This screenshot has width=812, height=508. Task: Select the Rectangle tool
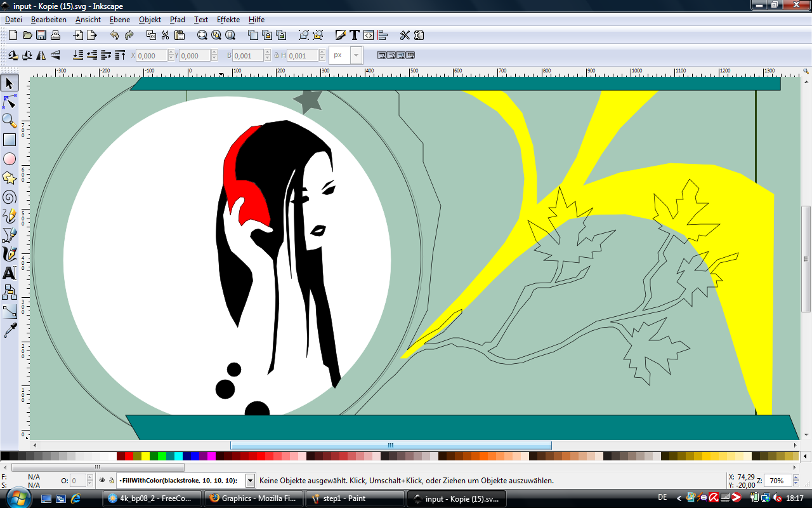[x=10, y=140]
